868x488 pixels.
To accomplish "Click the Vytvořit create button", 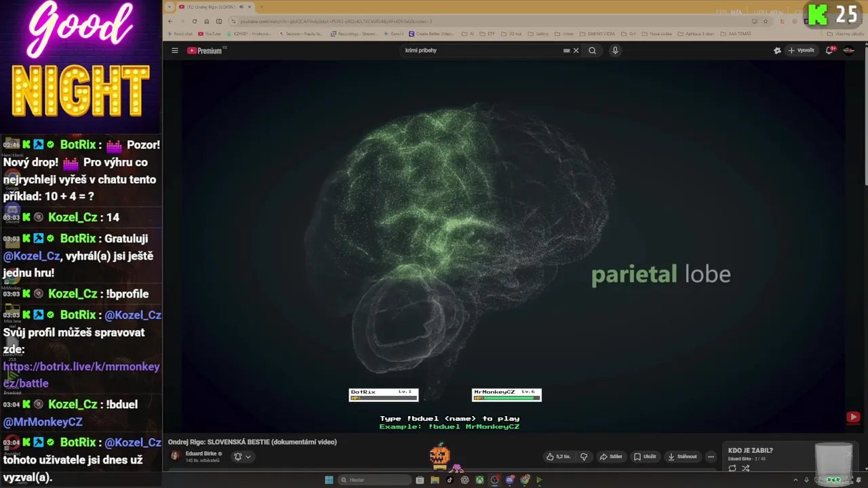I will pyautogui.click(x=801, y=50).
